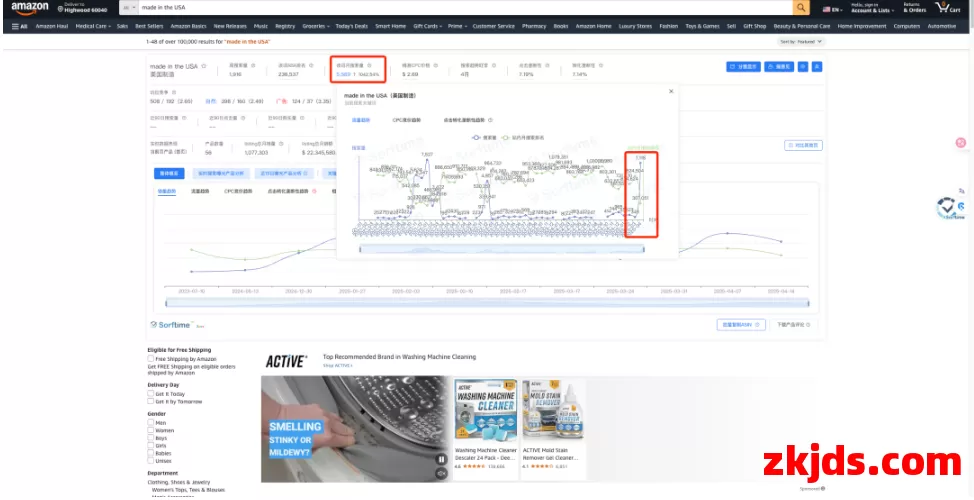Open Customer Service in nav bar
The image size is (974, 500).
(x=493, y=27)
